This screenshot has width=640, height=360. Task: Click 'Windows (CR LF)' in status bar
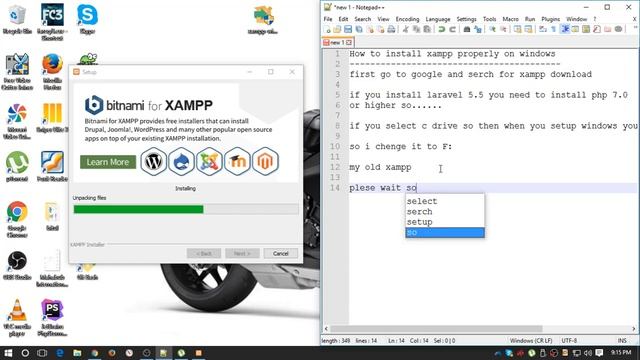[x=531, y=340]
